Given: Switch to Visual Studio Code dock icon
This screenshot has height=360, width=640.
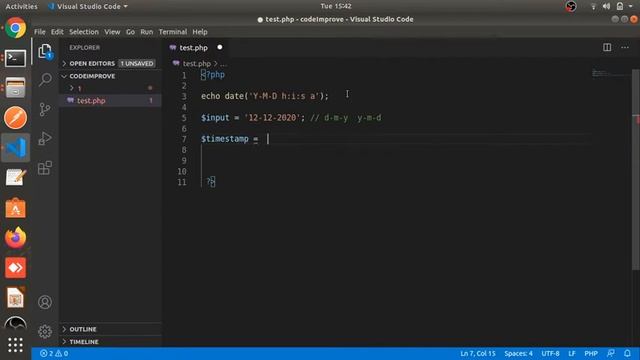Looking at the screenshot, I should (16, 147).
